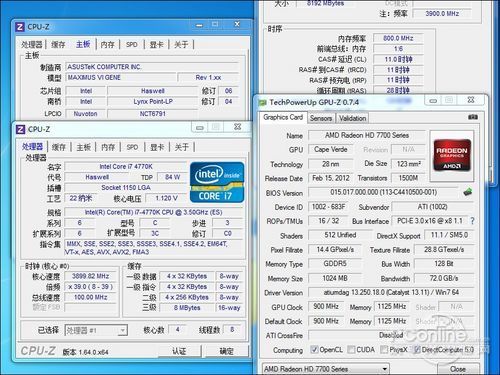Click the Intel Core i7 logo badge
This screenshot has height=375, width=500.
click(x=217, y=182)
